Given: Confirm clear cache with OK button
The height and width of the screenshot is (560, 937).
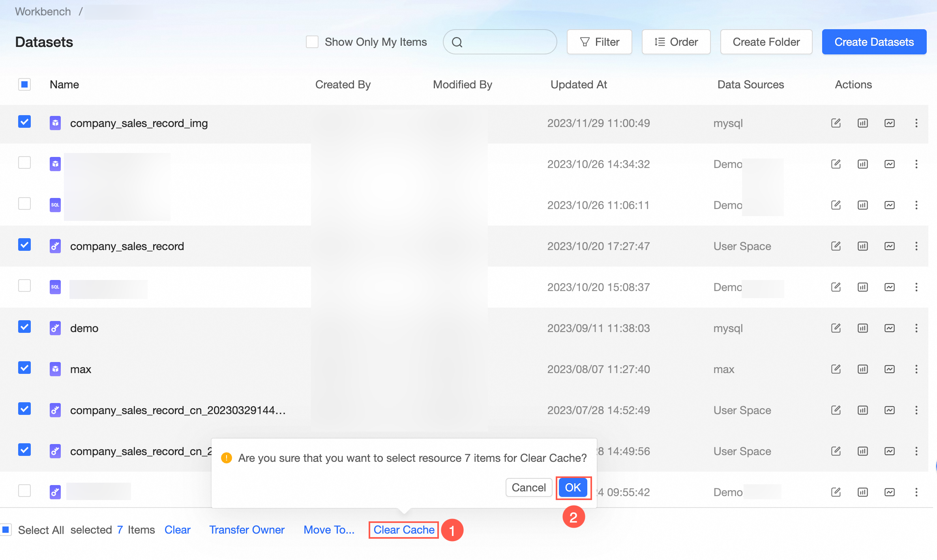Looking at the screenshot, I should (573, 488).
